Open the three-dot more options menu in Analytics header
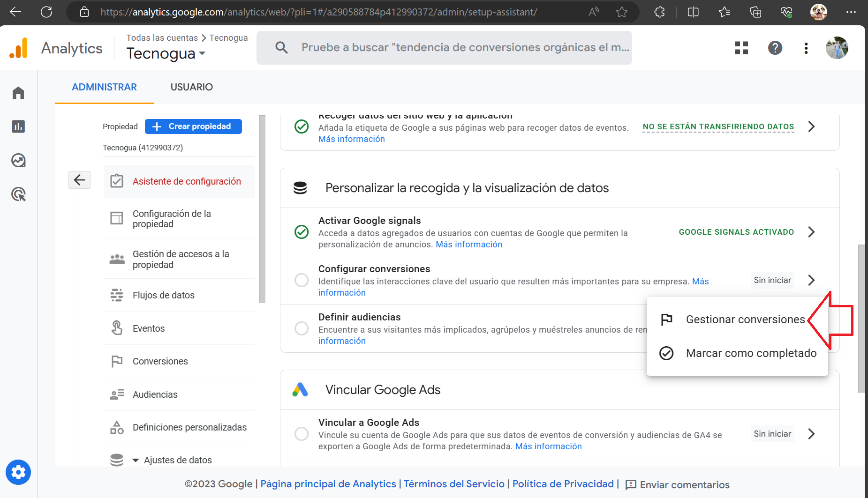 click(x=806, y=48)
